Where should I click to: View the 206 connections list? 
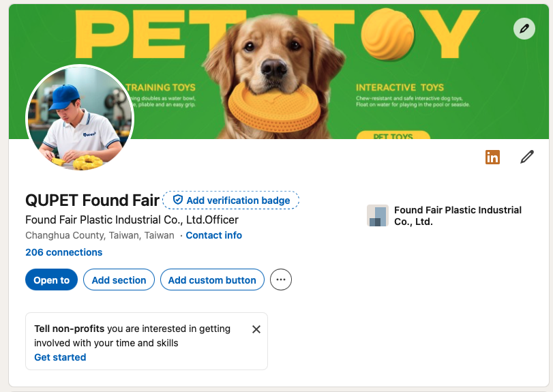(63, 252)
